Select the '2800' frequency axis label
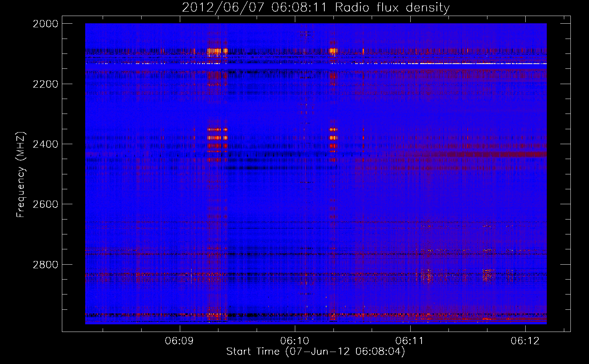589x364 pixels. click(x=46, y=264)
